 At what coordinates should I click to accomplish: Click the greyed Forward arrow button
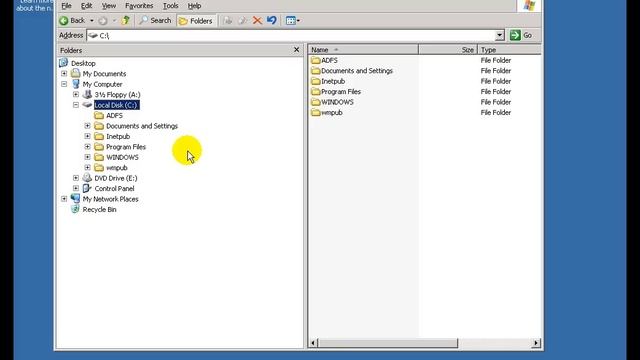coord(103,20)
